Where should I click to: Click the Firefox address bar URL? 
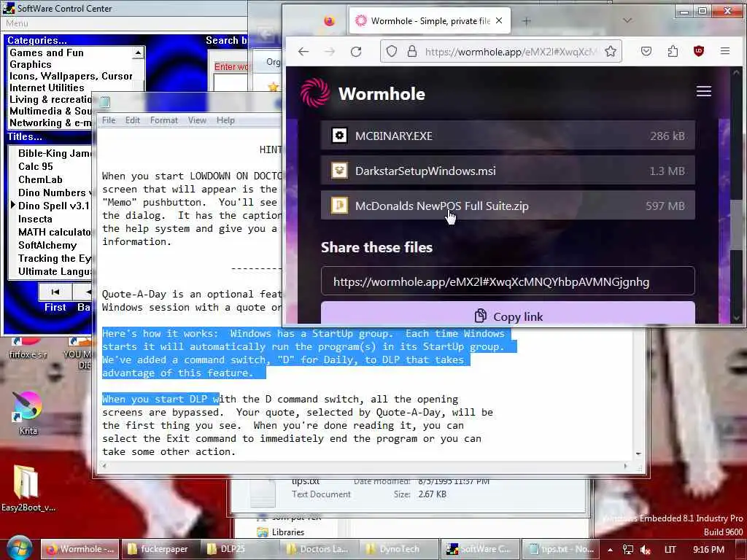511,52
